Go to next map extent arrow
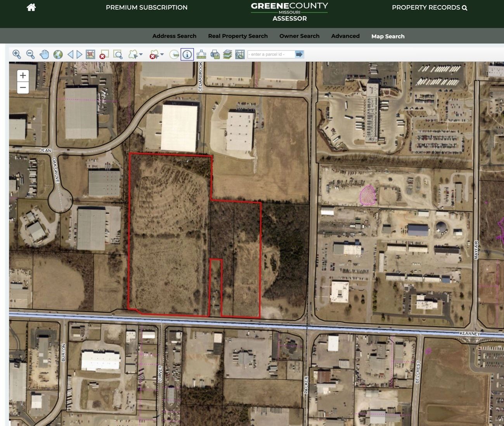This screenshot has height=426, width=504. pos(79,54)
